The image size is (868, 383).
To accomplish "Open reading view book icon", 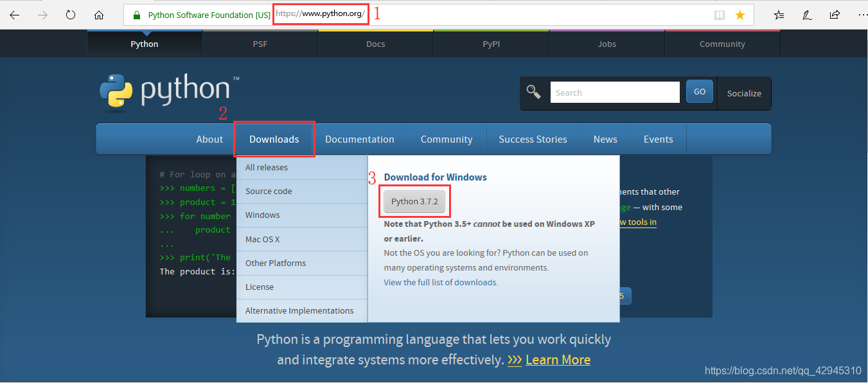I will click(720, 15).
